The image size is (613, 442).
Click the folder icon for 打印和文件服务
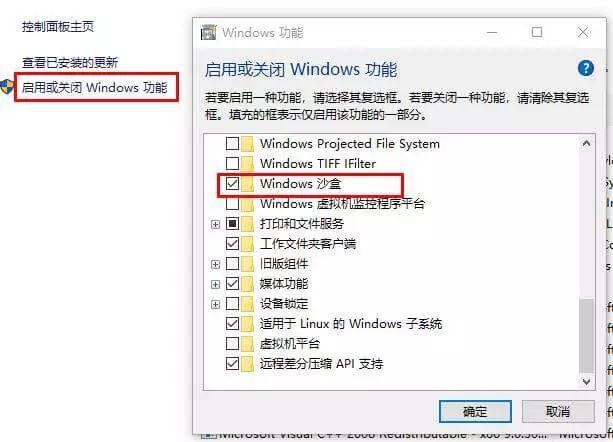(247, 224)
